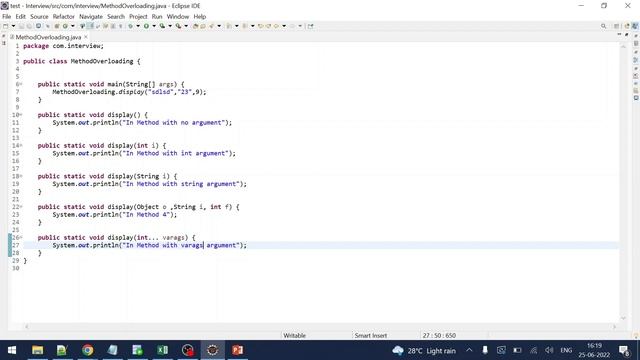Click the Debug toolbar icon
Screen dimensions: 640x360
click(x=130, y=26)
